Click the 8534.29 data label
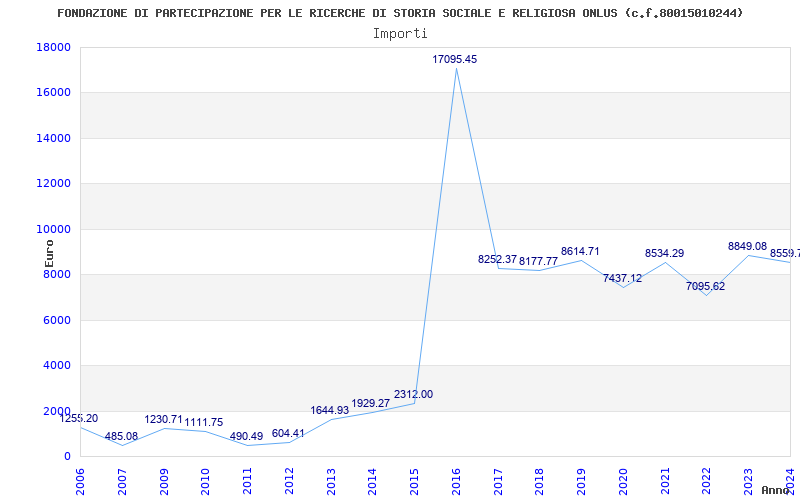This screenshot has height=500, width=800. pos(664,254)
